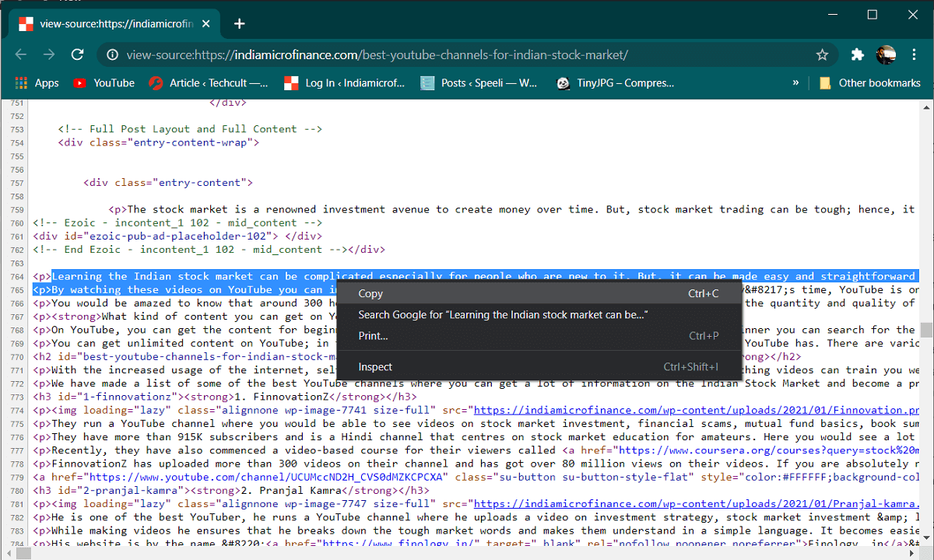
Task: Reload the view-source page
Action: pyautogui.click(x=77, y=54)
